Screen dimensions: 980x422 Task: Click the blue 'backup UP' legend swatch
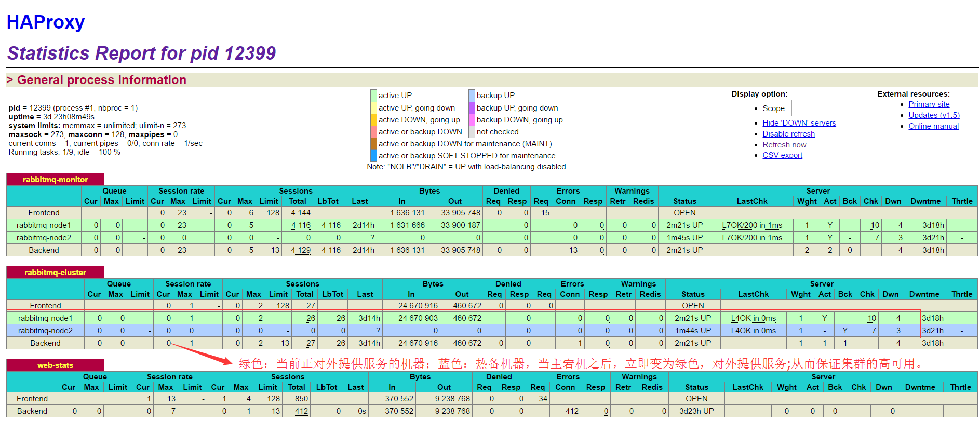[x=472, y=96]
